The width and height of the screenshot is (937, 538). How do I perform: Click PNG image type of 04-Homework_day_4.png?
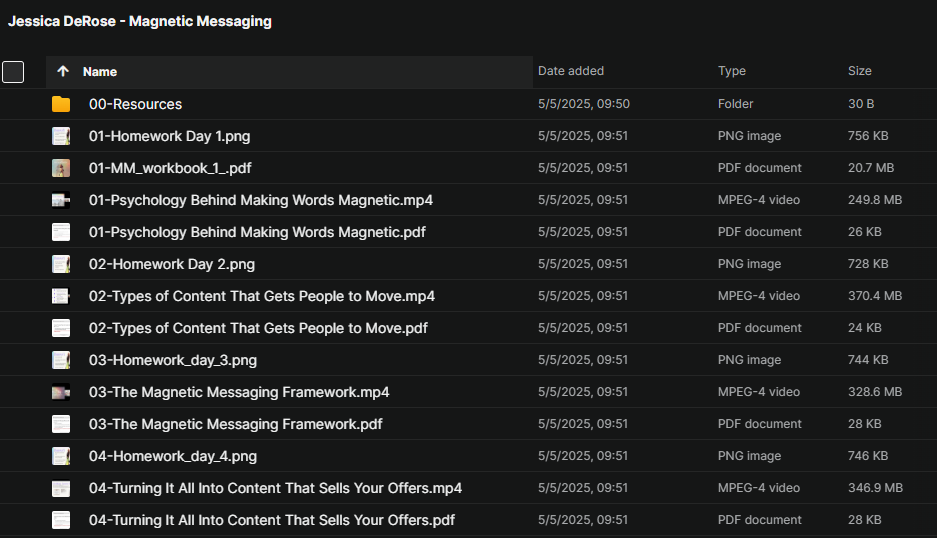pos(749,456)
